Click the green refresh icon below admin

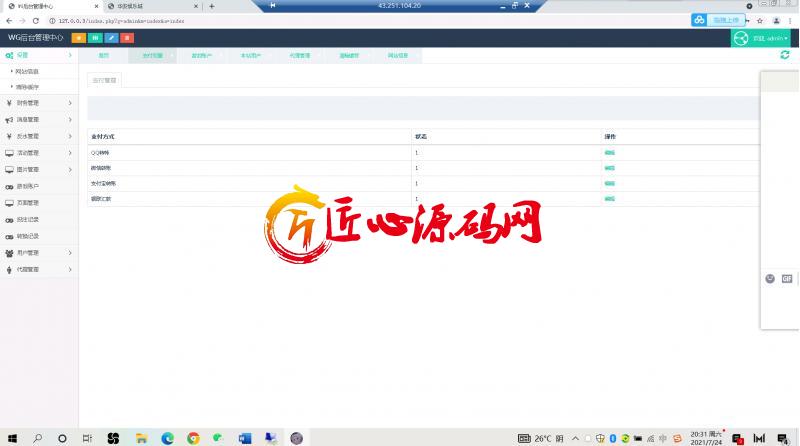(785, 55)
